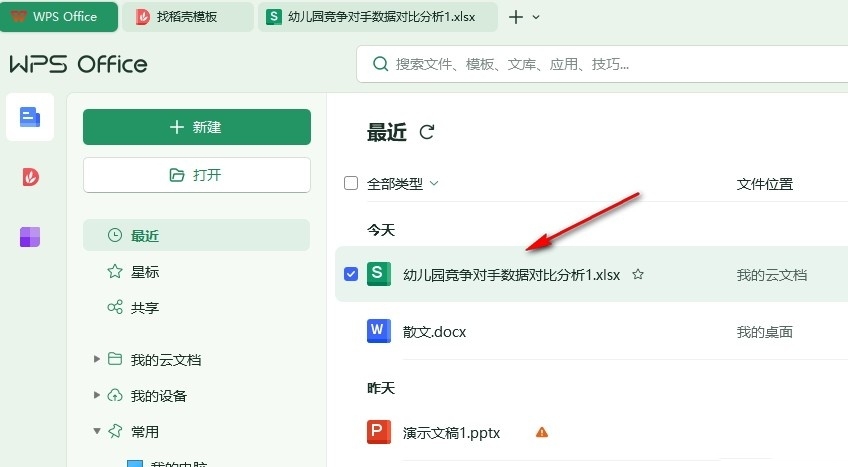Toggle the select-all checkbox in list header
Viewport: 848px width, 467px height.
[x=351, y=183]
